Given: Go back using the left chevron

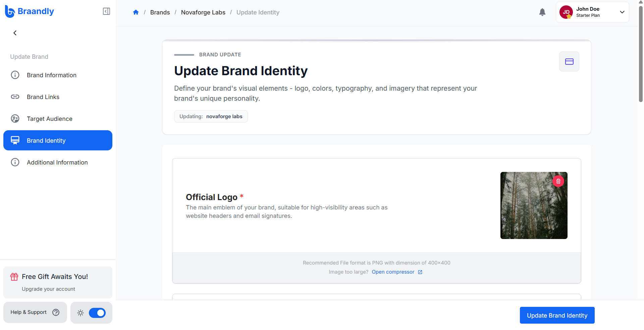Looking at the screenshot, I should coord(15,33).
